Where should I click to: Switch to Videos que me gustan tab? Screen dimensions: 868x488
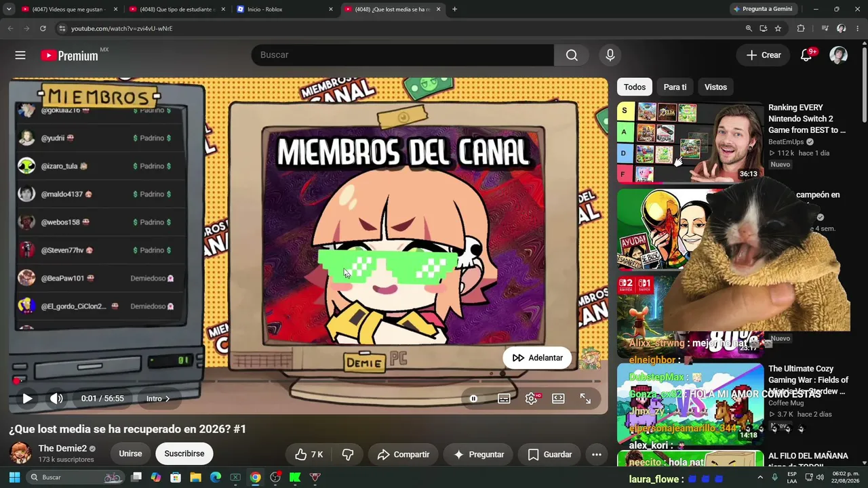tap(68, 9)
